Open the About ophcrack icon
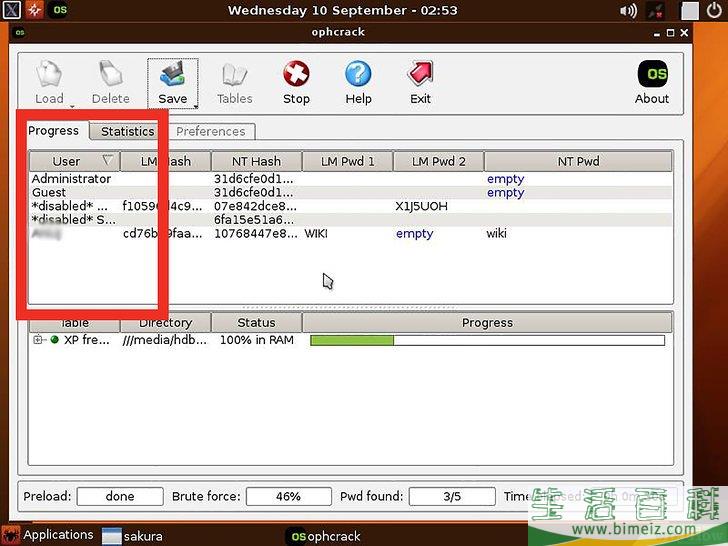The height and width of the screenshot is (546, 728). (652, 74)
